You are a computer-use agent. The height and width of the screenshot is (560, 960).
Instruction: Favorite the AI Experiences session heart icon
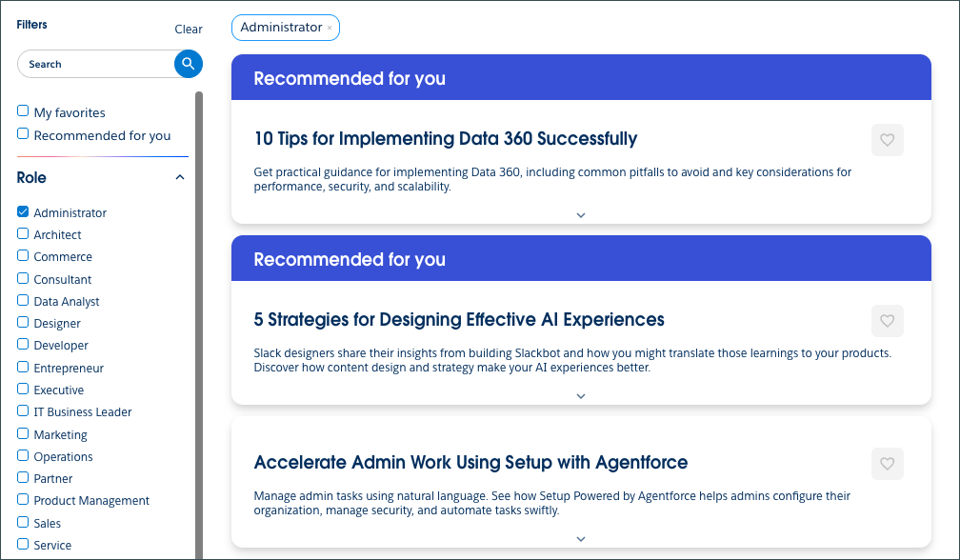click(887, 321)
